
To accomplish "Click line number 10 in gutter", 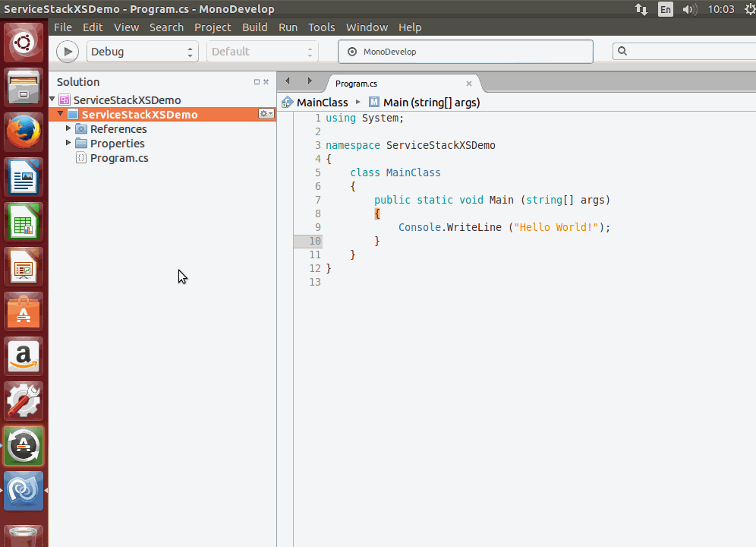I will click(315, 241).
